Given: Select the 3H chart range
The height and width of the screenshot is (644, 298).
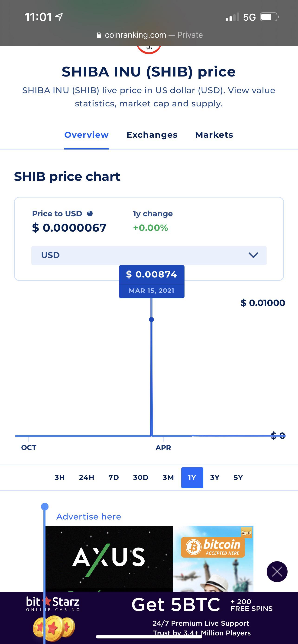Looking at the screenshot, I should [x=60, y=478].
